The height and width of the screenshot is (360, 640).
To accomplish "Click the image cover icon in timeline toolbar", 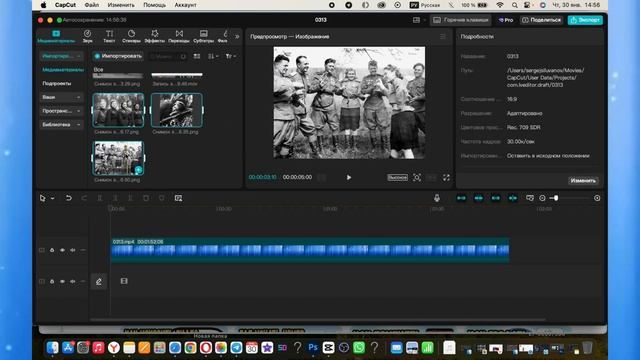I will click(x=178, y=198).
